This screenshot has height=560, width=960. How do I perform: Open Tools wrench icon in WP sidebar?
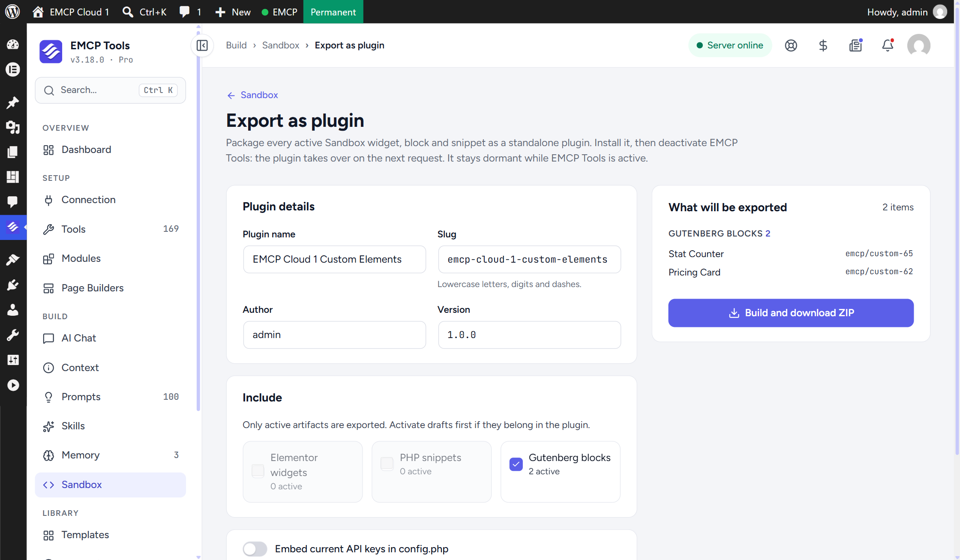(13, 335)
